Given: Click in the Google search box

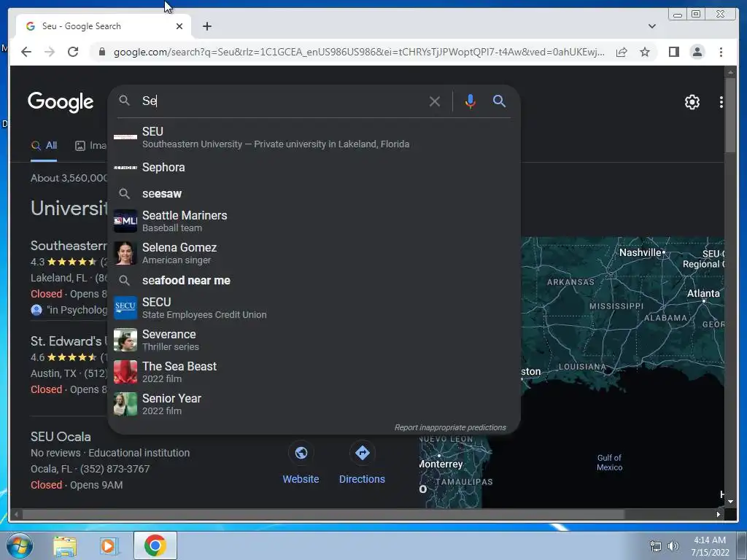Looking at the screenshot, I should click(x=281, y=101).
